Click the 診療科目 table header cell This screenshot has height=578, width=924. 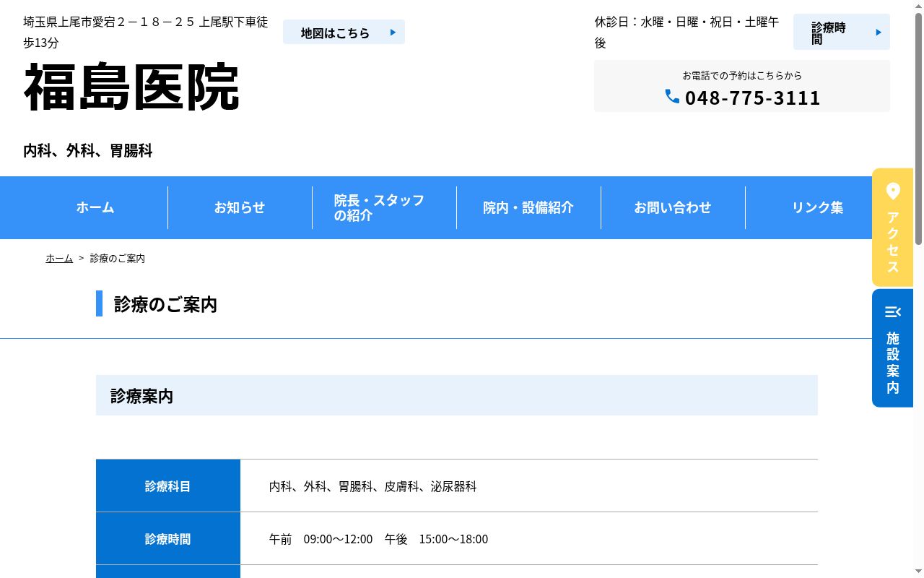(x=168, y=486)
